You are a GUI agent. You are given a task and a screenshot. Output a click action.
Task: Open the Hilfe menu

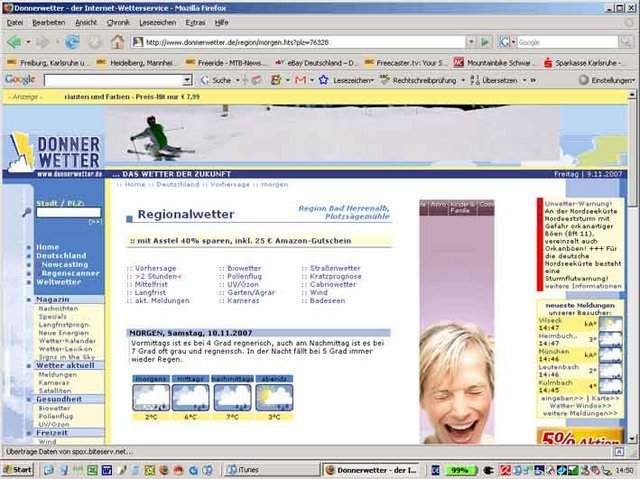tap(221, 23)
